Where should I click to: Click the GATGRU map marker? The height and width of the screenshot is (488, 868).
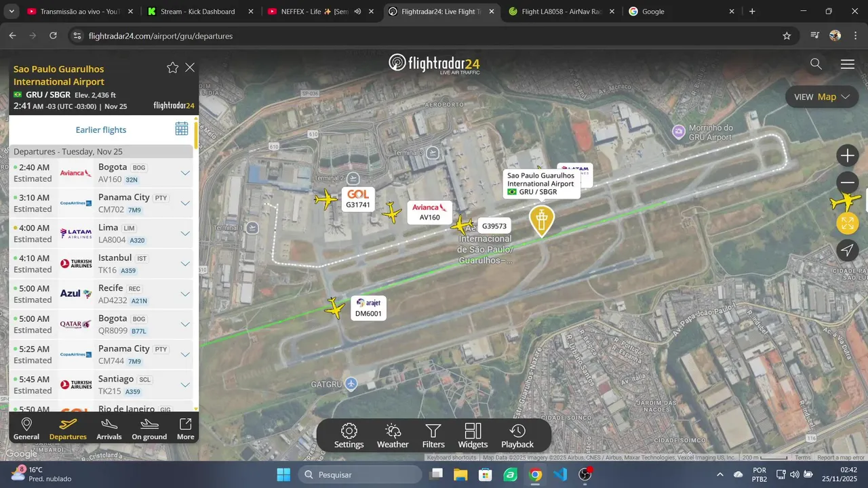tap(351, 384)
